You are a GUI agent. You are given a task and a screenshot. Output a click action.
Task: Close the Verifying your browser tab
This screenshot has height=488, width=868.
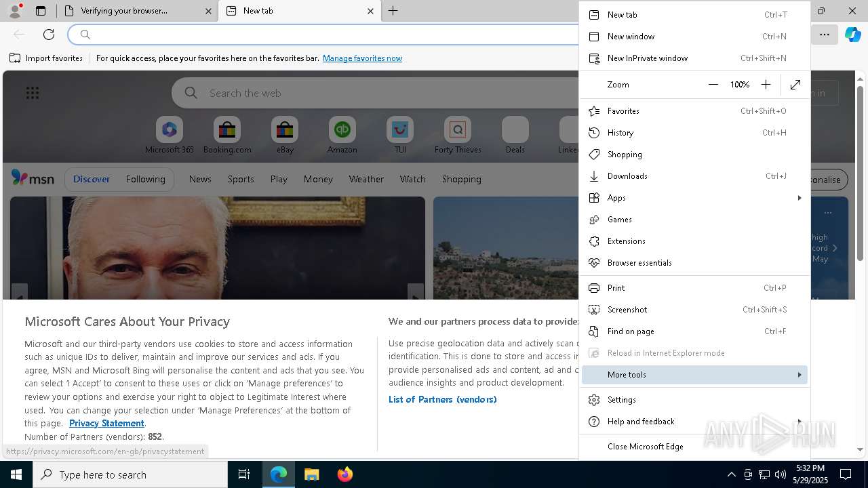click(208, 11)
